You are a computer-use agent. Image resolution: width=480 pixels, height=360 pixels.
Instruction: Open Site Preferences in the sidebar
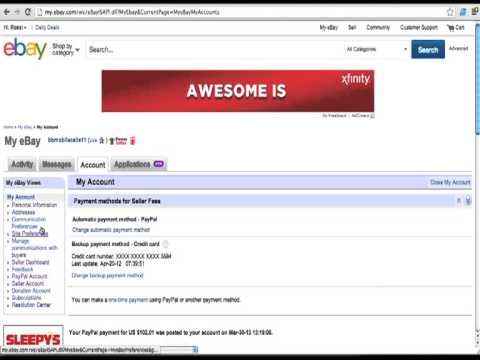(x=30, y=234)
